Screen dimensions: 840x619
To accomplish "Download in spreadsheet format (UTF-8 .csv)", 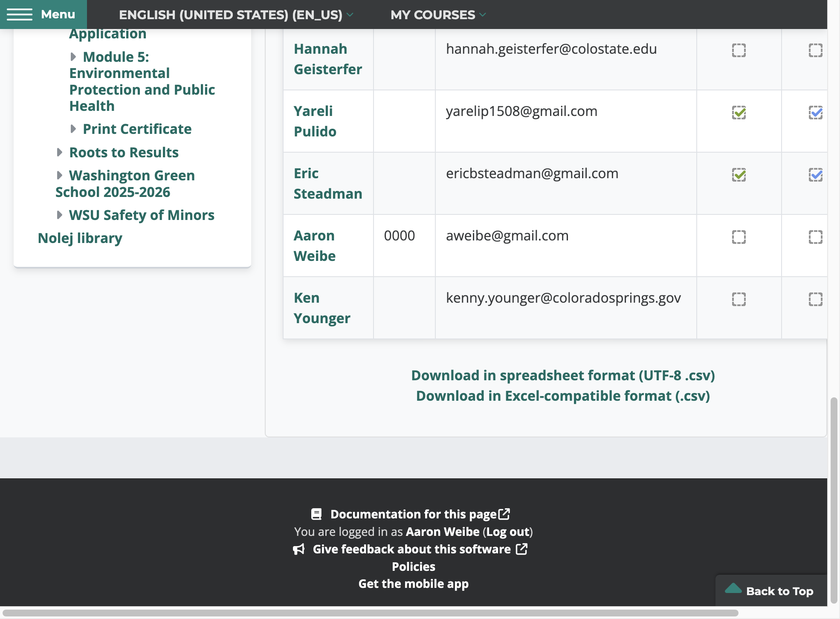I will 563,375.
